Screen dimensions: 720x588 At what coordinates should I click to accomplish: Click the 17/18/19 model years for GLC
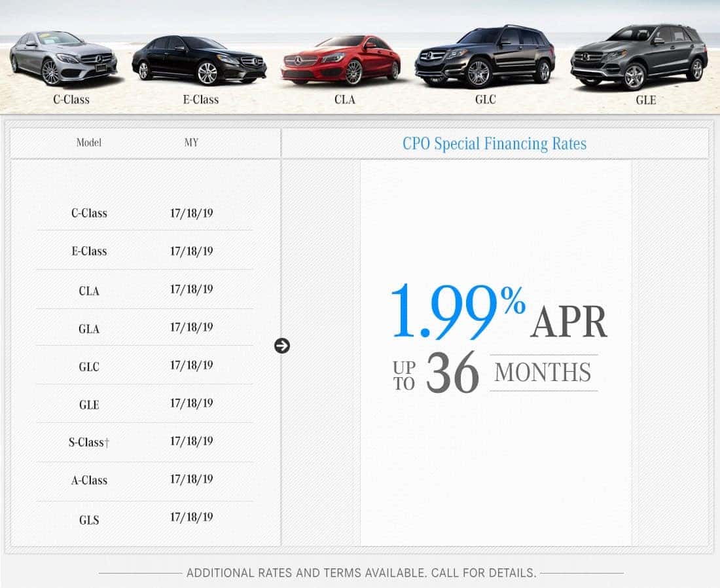click(x=192, y=365)
